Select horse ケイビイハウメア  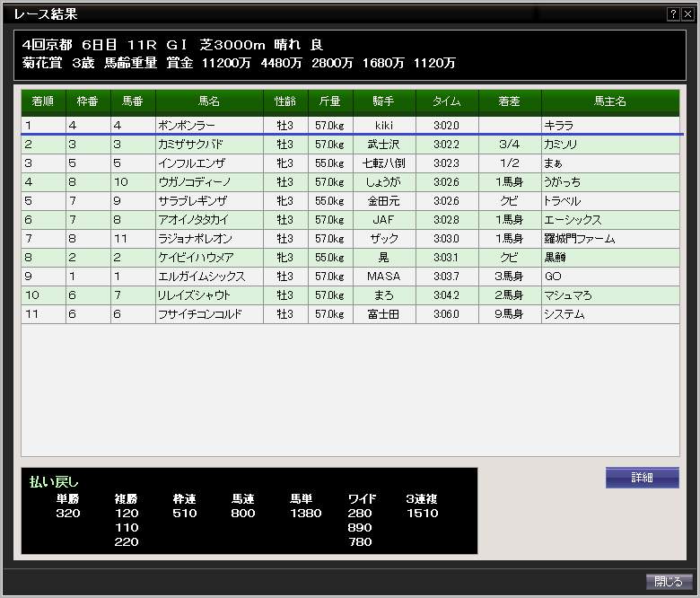[x=196, y=258]
